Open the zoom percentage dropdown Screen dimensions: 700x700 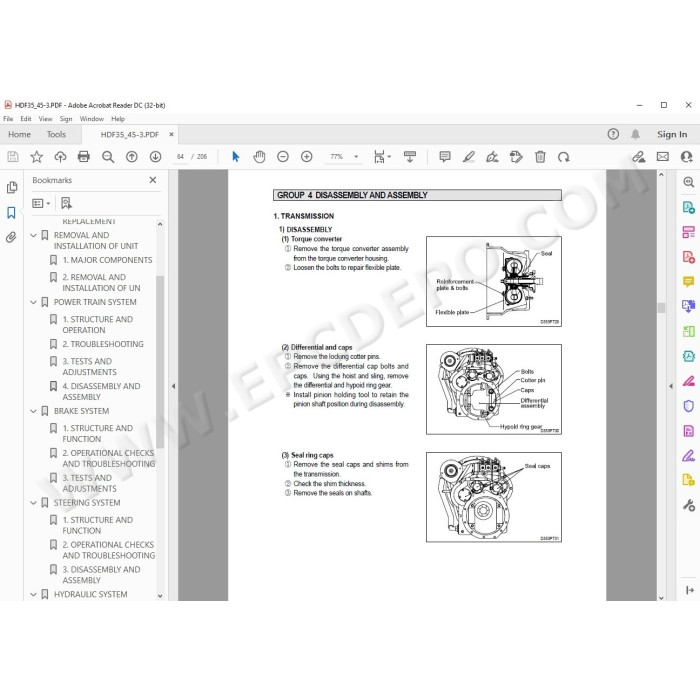(356, 157)
